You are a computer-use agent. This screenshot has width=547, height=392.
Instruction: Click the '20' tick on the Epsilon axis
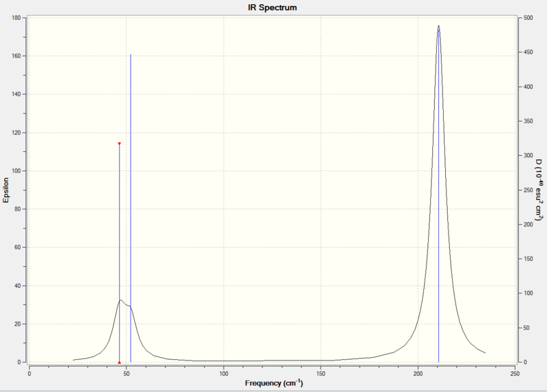coord(18,324)
